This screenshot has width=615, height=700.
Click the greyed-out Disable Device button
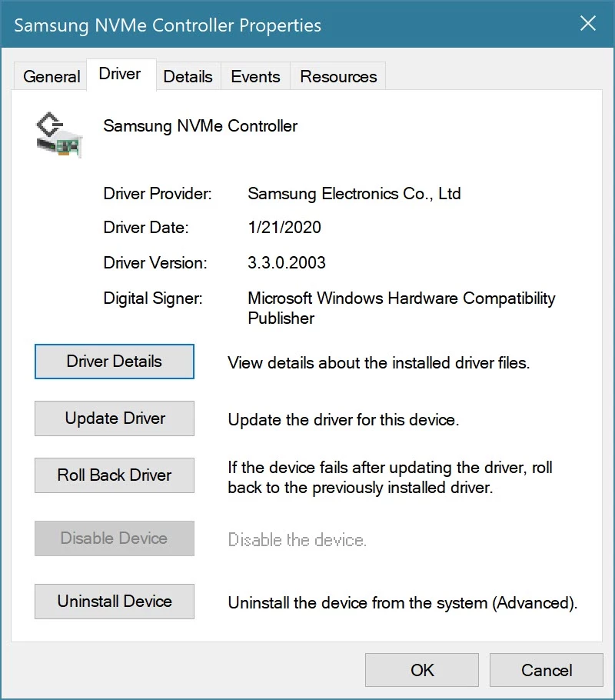pos(115,538)
